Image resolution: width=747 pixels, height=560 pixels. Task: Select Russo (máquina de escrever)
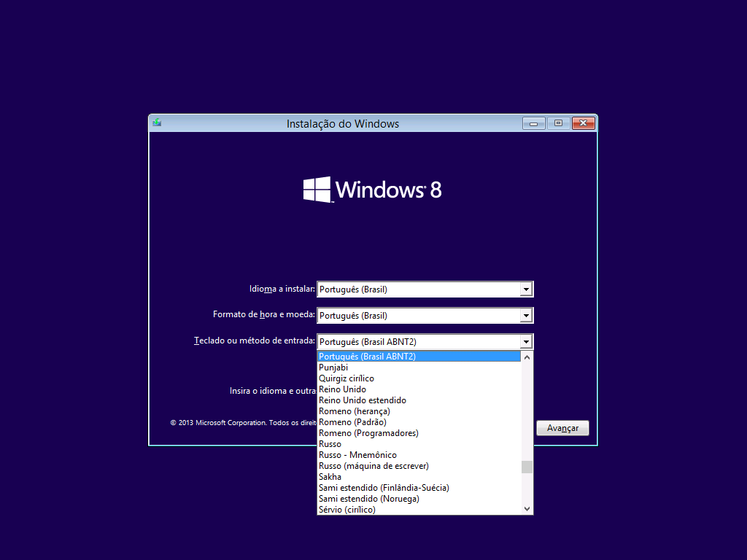click(419, 466)
